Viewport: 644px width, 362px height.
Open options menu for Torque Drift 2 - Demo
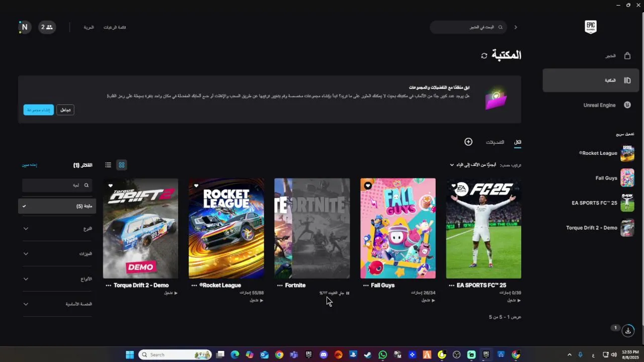point(108,286)
